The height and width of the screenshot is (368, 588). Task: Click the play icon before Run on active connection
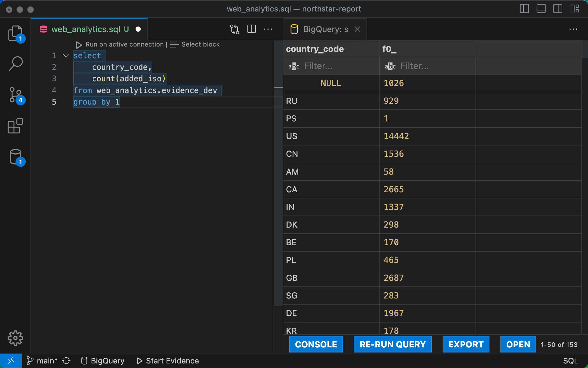[79, 45]
